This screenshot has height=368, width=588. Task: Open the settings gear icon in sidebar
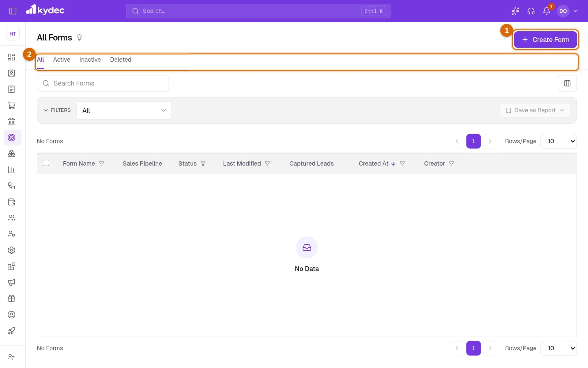coord(12,250)
